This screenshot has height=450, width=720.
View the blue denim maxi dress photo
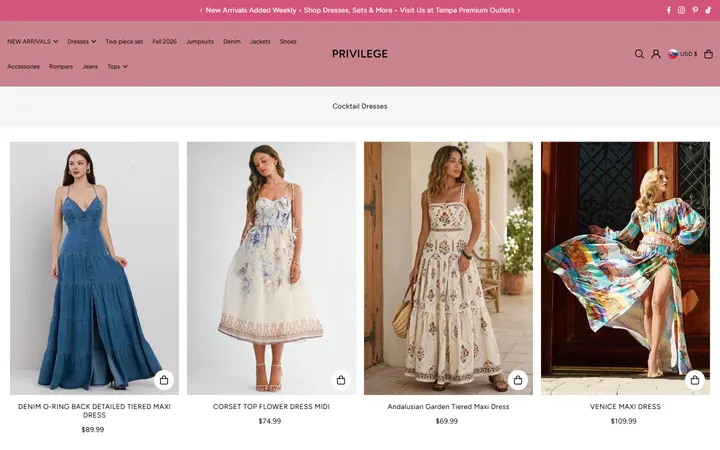point(95,268)
